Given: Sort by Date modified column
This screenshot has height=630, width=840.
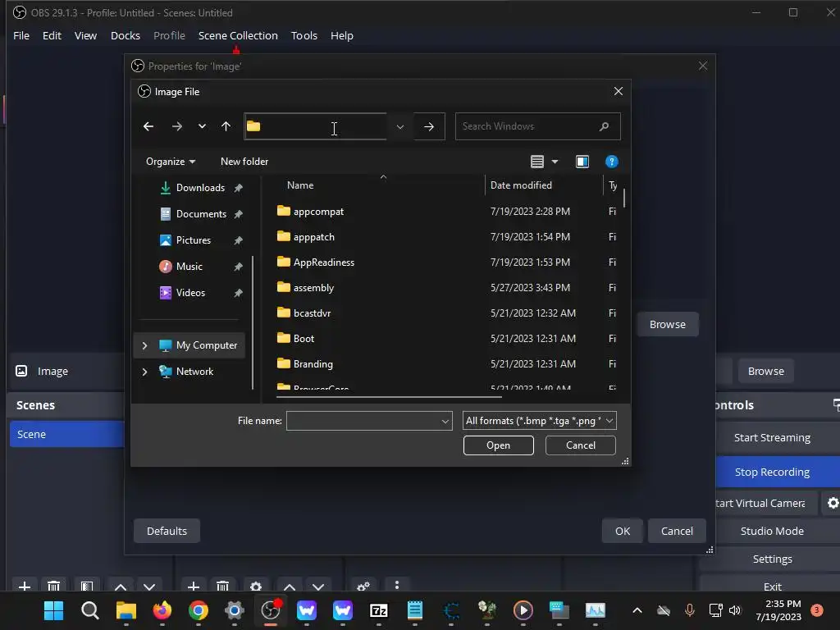Looking at the screenshot, I should pos(521,185).
